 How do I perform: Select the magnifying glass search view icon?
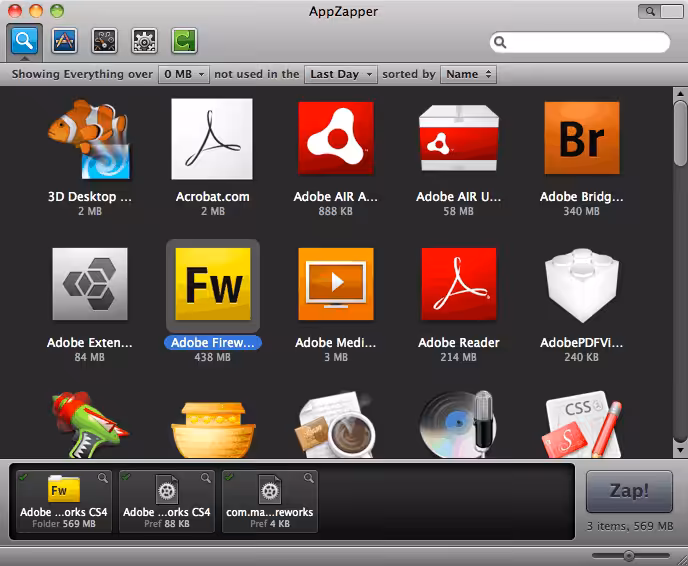click(x=25, y=41)
